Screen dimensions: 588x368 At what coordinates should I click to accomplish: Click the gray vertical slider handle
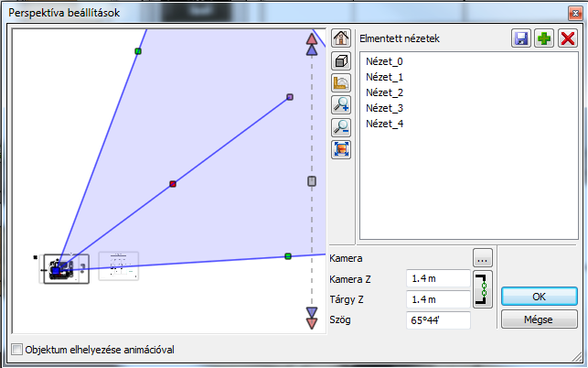click(312, 181)
